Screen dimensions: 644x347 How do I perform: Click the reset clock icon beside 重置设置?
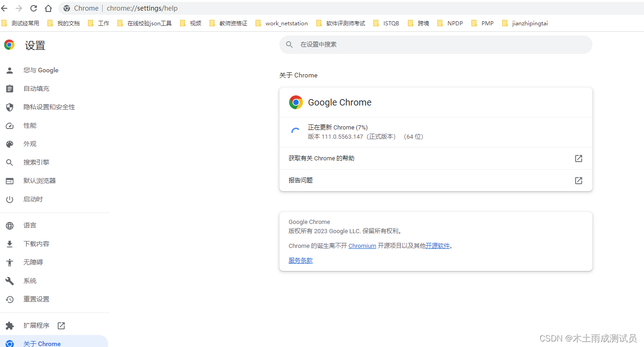(10, 299)
